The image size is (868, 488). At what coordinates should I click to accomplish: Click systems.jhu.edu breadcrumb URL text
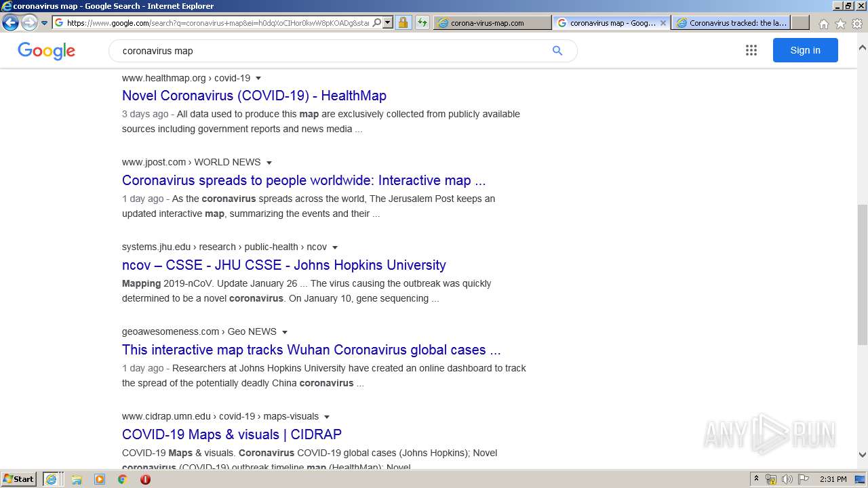pos(224,247)
